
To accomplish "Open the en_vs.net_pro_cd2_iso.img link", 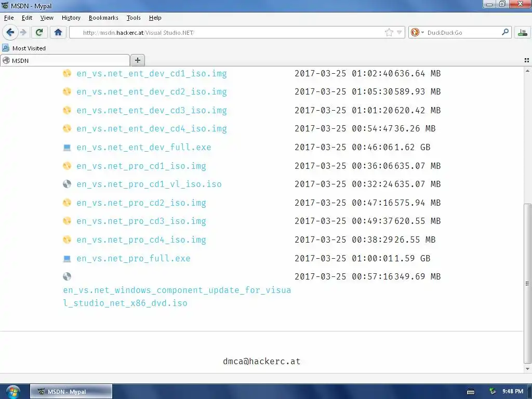I will [141, 203].
